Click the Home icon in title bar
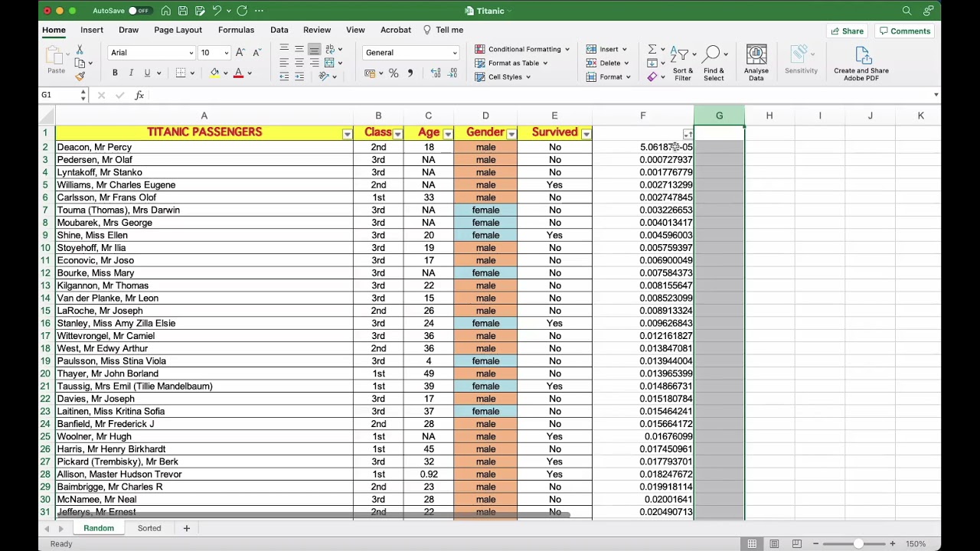Image resolution: width=980 pixels, height=551 pixels. click(x=165, y=11)
